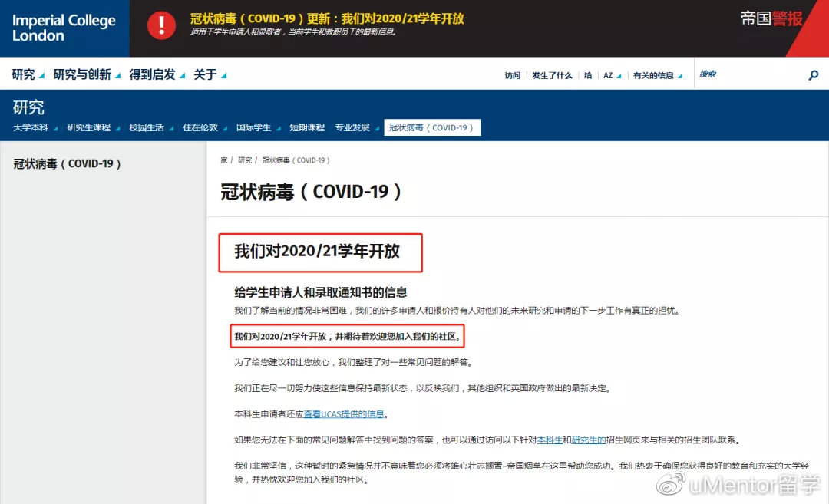Expand the 得到启发 main menu
Screen dimensions: 829x504
157,74
